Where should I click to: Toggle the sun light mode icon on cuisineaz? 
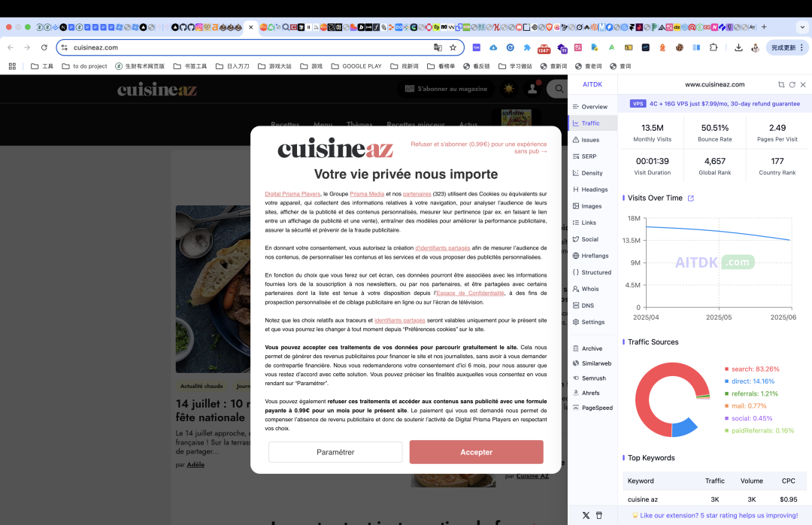point(509,90)
